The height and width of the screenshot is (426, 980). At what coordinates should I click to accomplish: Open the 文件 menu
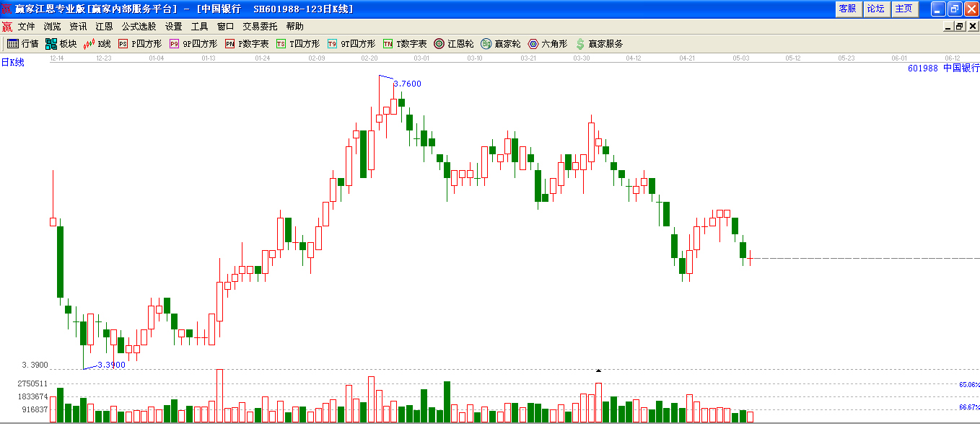click(27, 27)
